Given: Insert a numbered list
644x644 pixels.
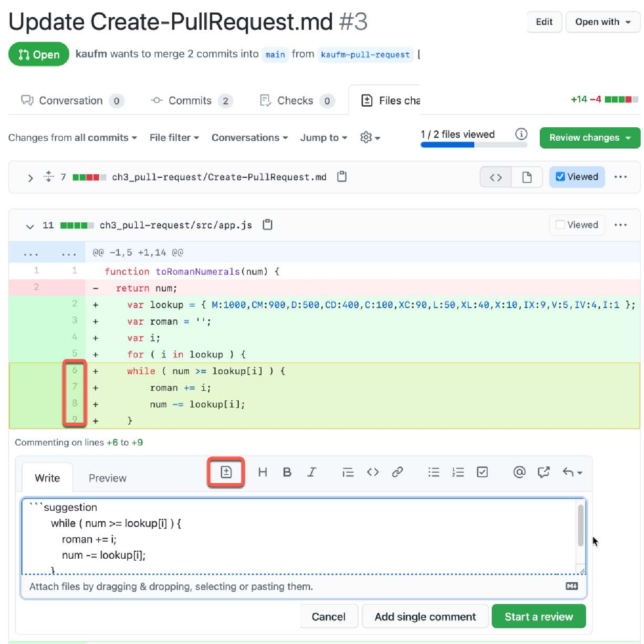Looking at the screenshot, I should point(458,472).
